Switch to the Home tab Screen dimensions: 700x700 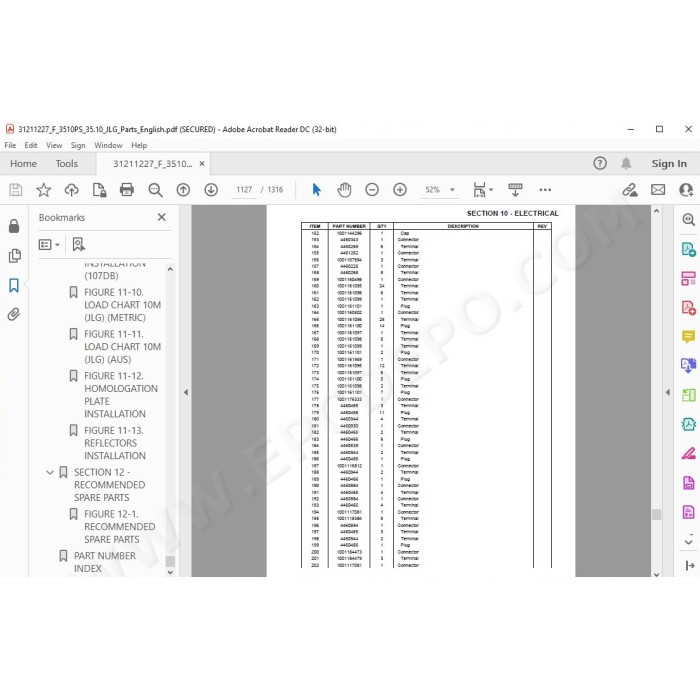pyautogui.click(x=23, y=163)
